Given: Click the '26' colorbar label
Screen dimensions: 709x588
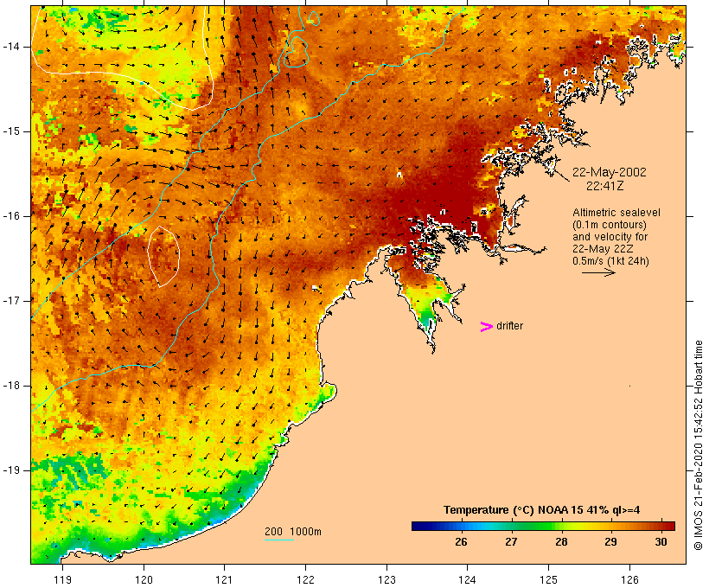Looking at the screenshot, I should (461, 541).
